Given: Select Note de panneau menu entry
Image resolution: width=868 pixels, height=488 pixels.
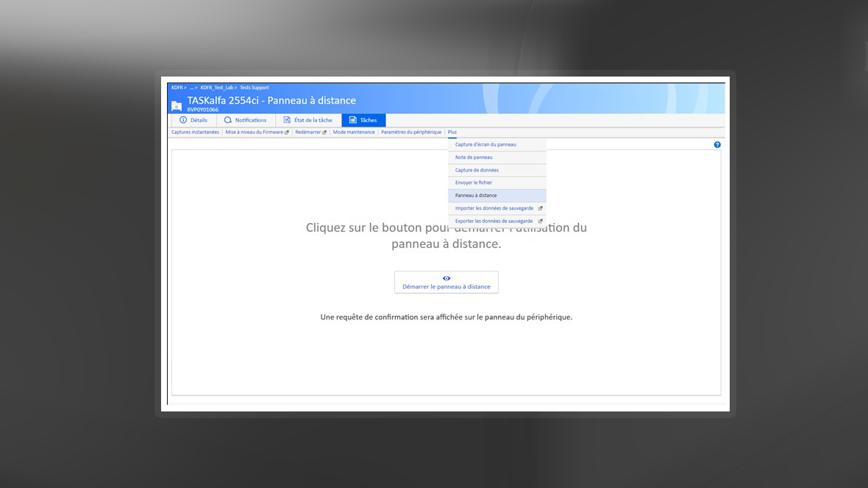Looking at the screenshot, I should click(x=474, y=158).
